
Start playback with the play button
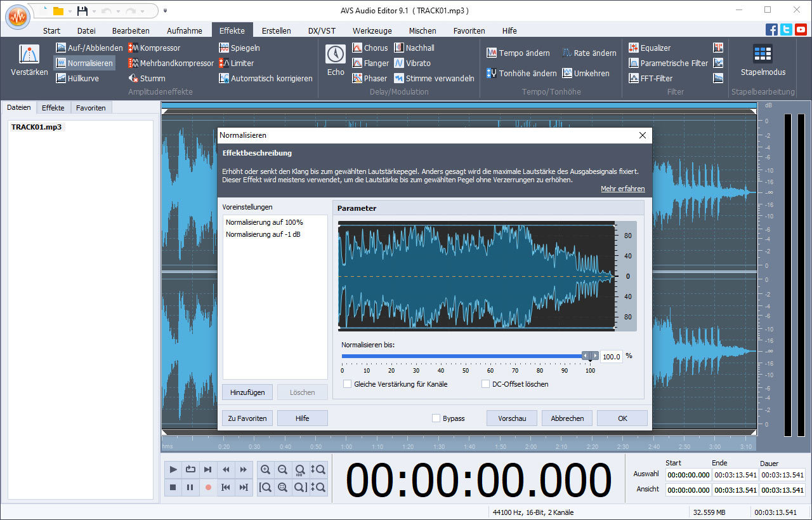click(173, 470)
